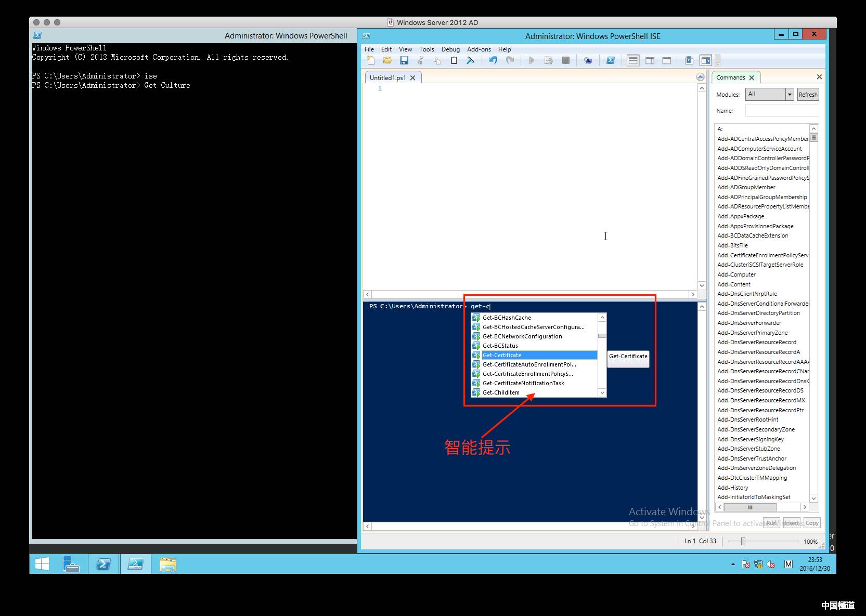Screen dimensions: 866x616
Task: Open the Debug menu
Action: pos(450,49)
